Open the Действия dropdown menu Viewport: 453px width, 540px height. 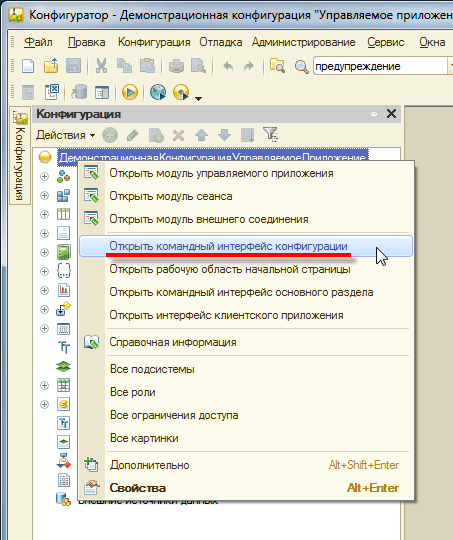[65, 135]
